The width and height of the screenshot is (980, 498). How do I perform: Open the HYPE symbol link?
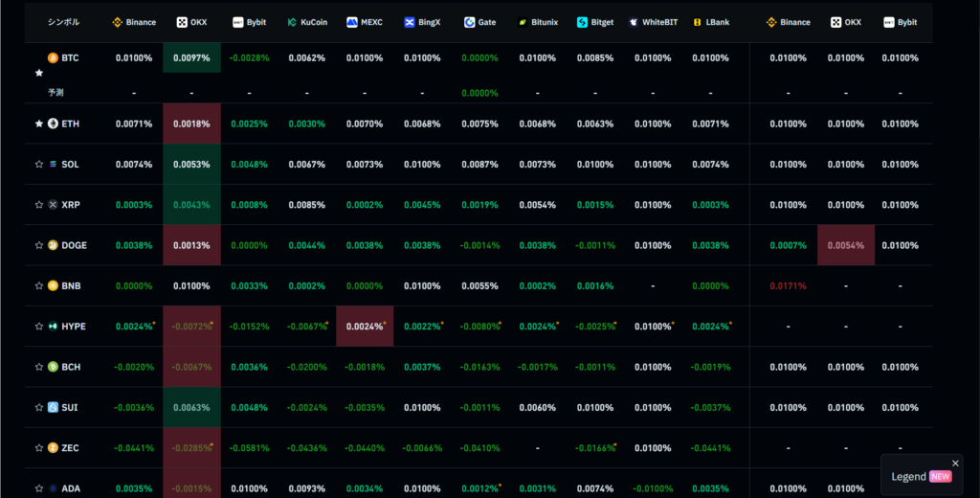[74, 327]
